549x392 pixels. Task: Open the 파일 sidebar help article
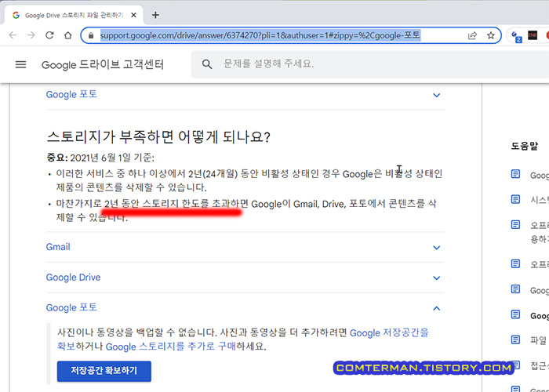point(539,340)
